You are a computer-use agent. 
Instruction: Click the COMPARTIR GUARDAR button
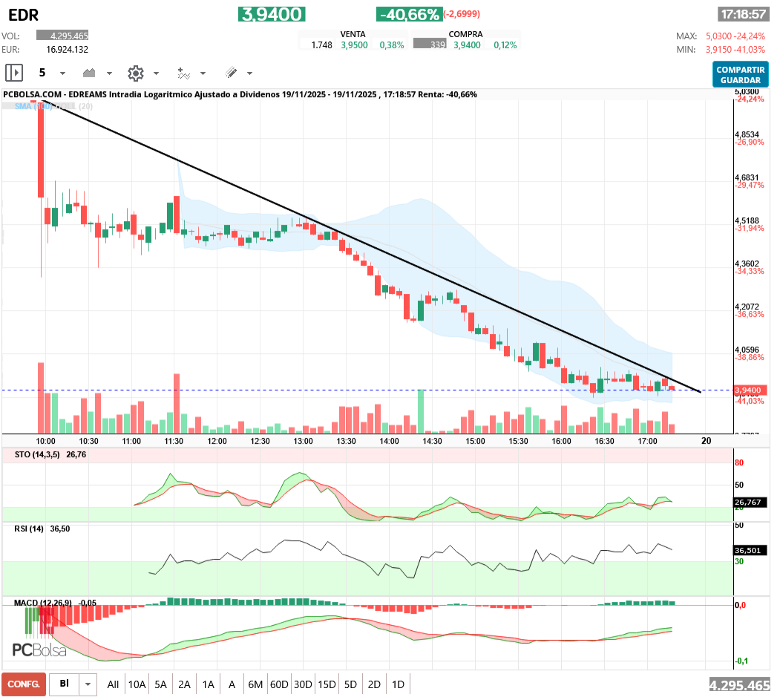click(x=740, y=75)
